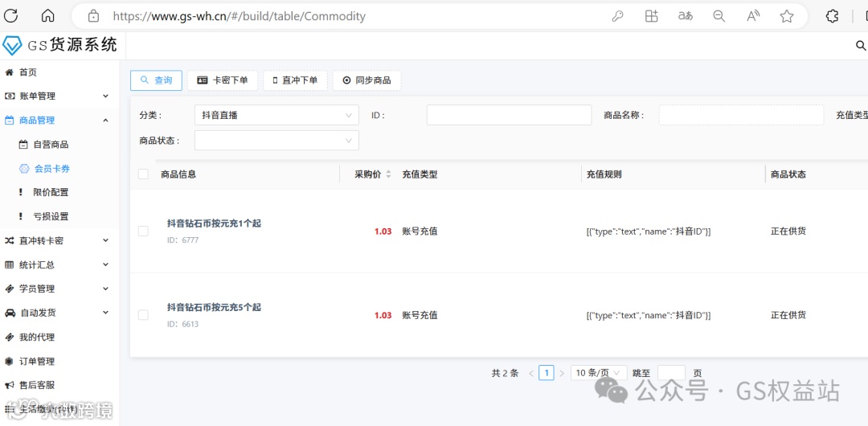Open browser extensions puzzle icon
868x426 pixels.
click(x=832, y=16)
